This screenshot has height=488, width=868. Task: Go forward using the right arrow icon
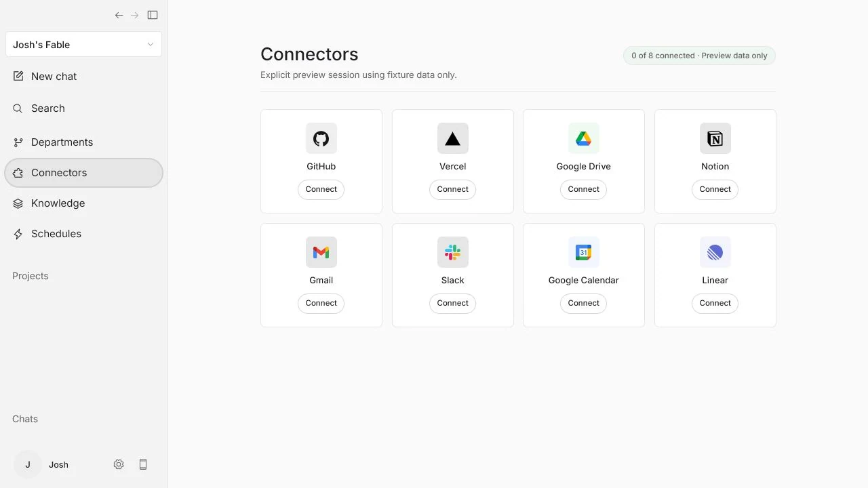pos(135,15)
